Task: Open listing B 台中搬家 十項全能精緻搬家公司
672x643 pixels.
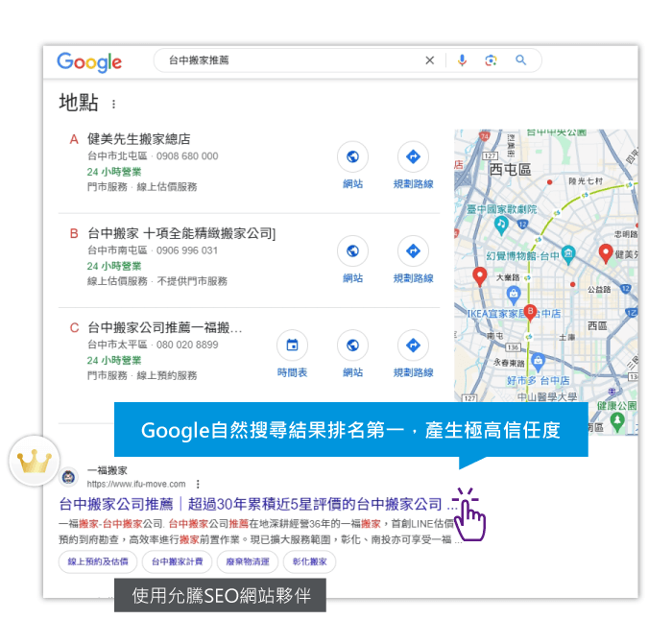Action: click(181, 233)
